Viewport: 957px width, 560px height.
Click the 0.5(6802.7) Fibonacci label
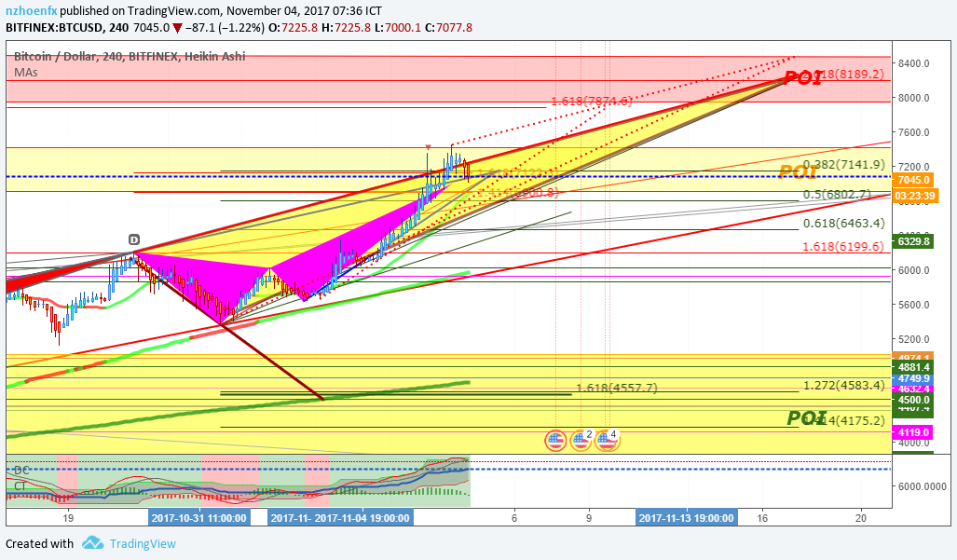(838, 195)
